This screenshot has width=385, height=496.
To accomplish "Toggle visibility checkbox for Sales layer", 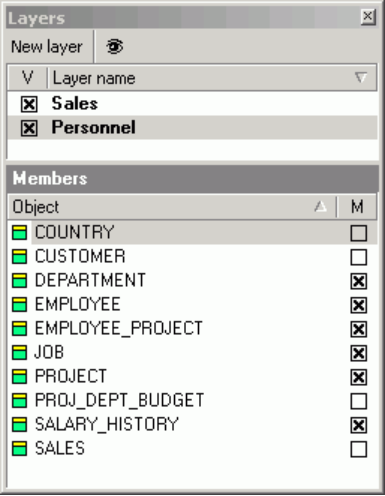I will (x=29, y=104).
